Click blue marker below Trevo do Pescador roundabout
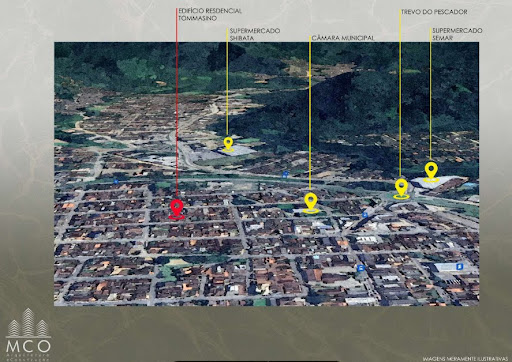This screenshot has width=512, height=362. [365, 215]
